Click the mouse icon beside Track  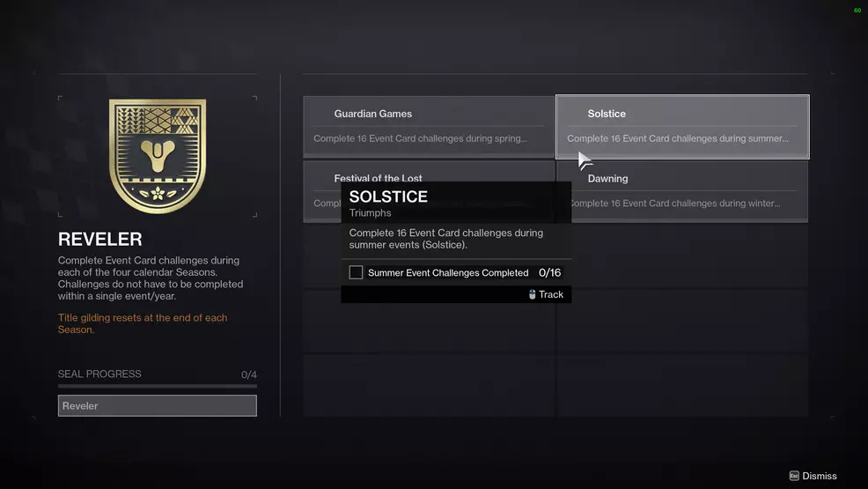[532, 294]
